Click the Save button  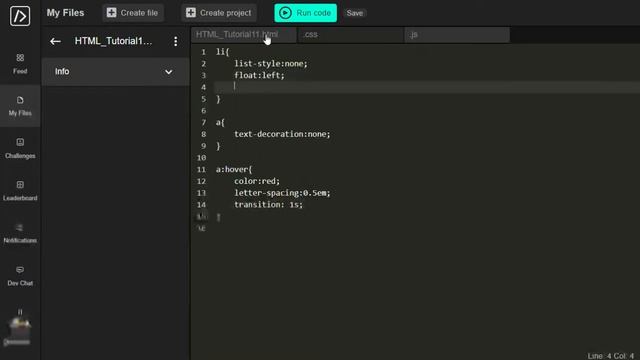tap(355, 13)
